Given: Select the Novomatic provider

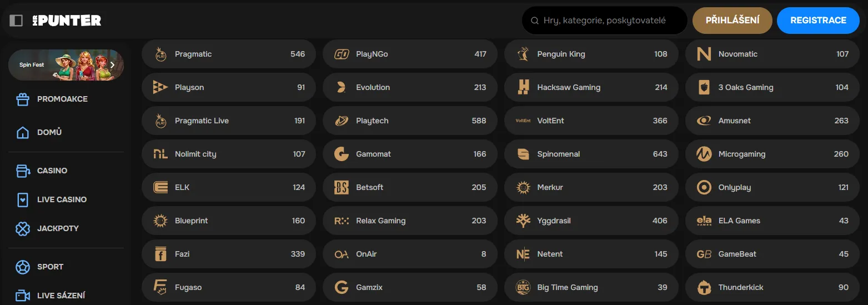Looking at the screenshot, I should point(772,54).
